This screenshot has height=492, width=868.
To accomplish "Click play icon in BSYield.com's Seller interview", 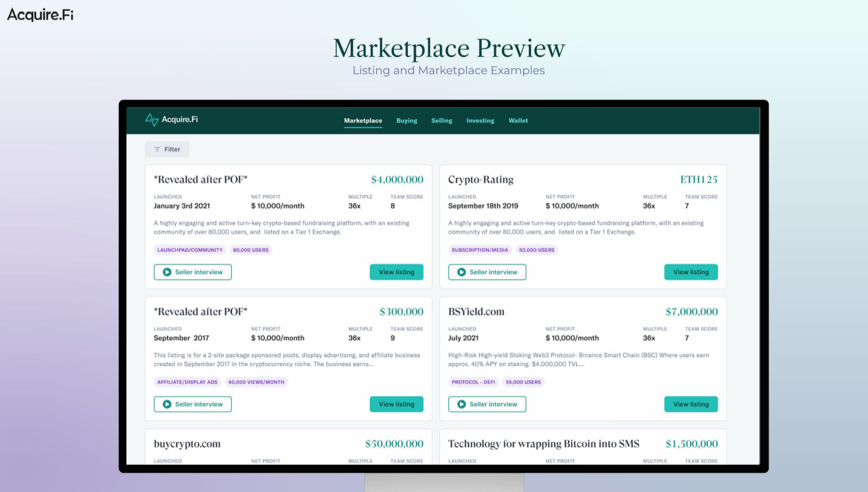I will point(461,404).
